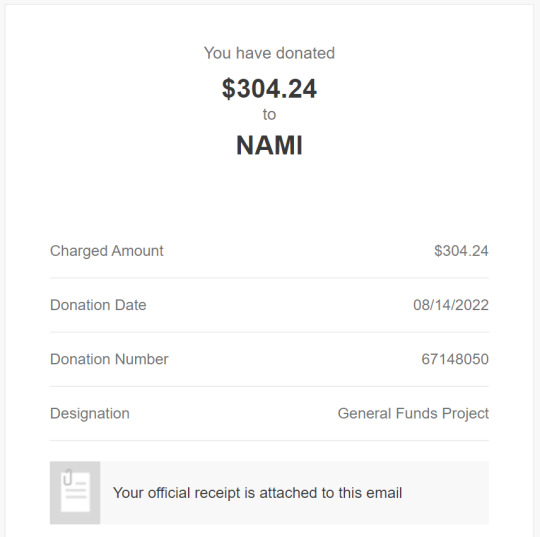
Task: Click the 'You have donated' heading text
Action: pos(269,53)
